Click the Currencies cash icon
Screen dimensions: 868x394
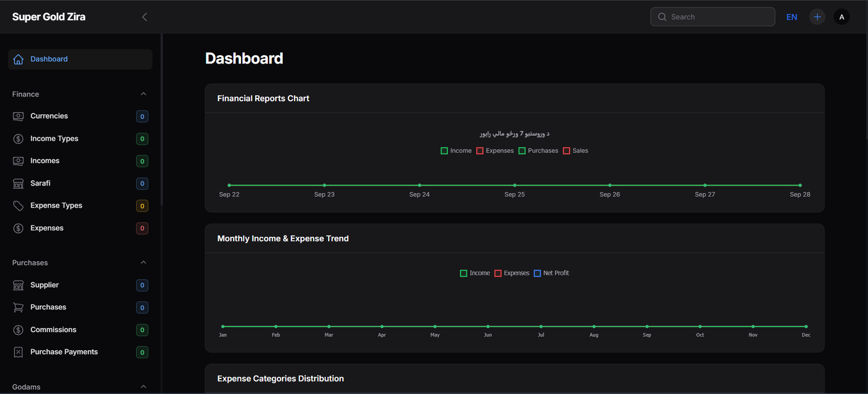coord(18,116)
